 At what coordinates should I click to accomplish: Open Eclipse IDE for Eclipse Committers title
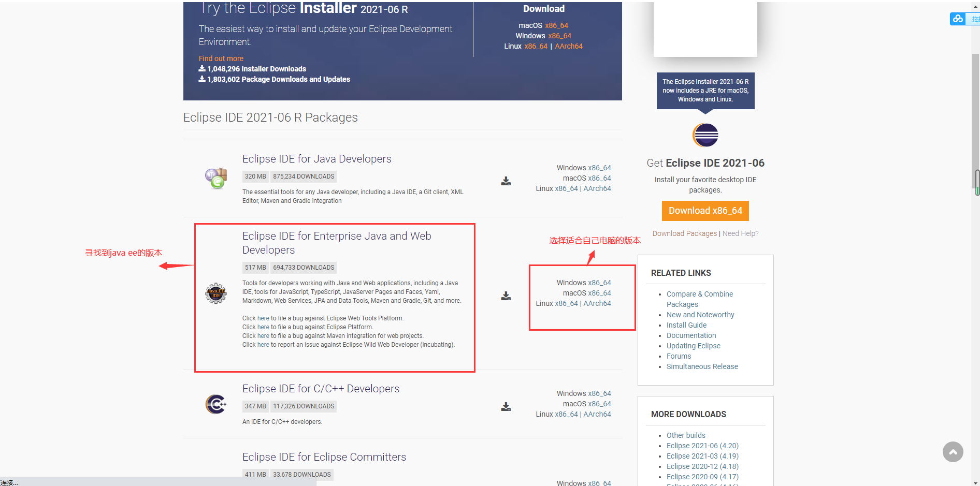[324, 457]
